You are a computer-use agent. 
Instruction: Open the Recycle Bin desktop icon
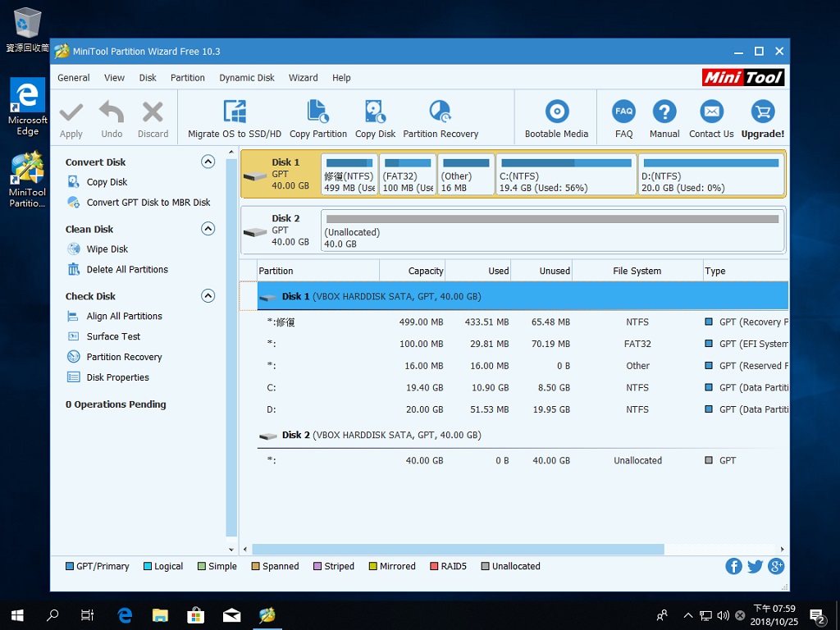(x=27, y=30)
